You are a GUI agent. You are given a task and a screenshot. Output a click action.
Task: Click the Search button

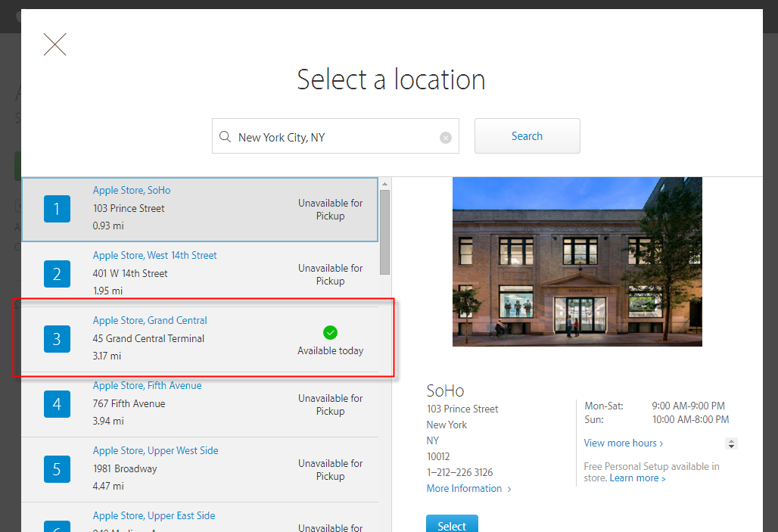point(527,136)
